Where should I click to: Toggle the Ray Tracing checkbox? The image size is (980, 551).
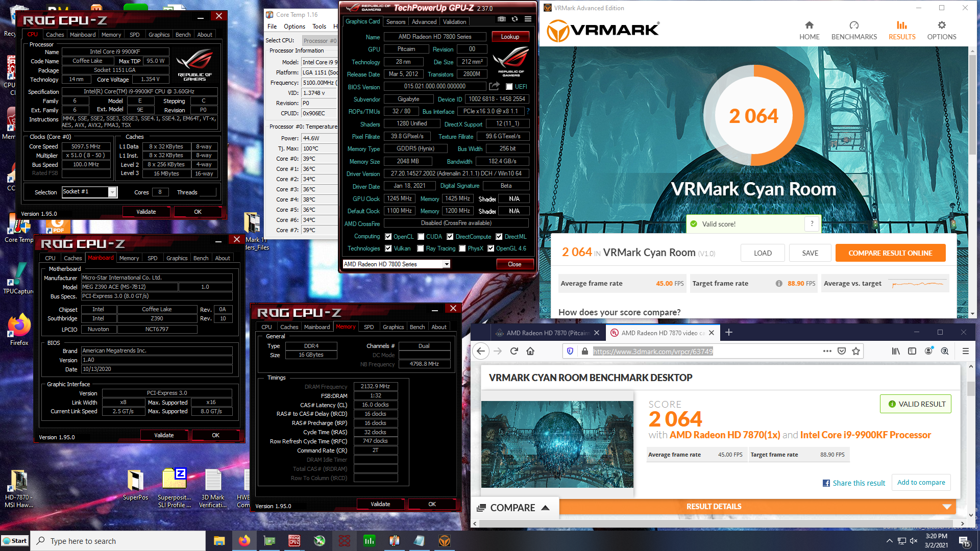point(421,248)
